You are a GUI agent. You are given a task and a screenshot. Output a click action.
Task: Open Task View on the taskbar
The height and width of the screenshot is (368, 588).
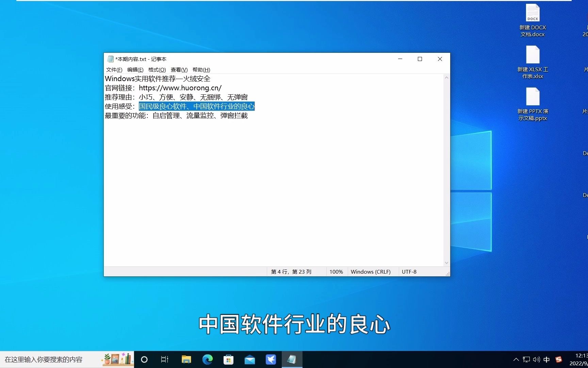[165, 359]
